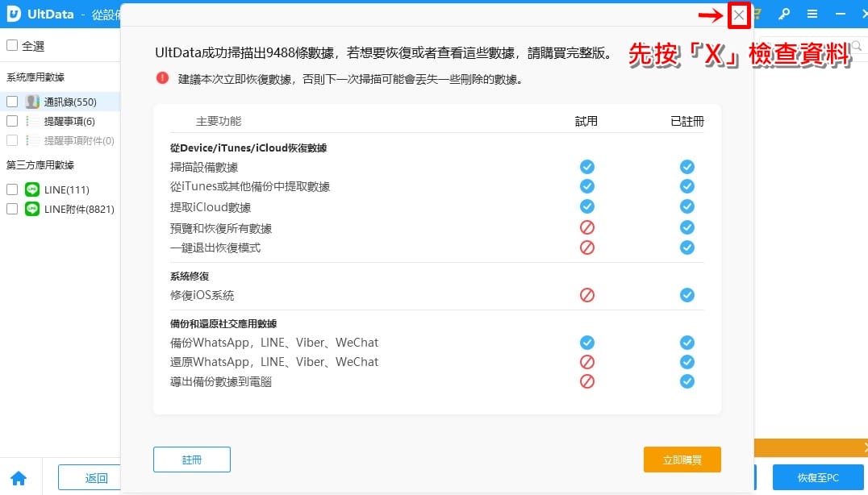Tick the LINE附件(8821) checkbox
The width and height of the screenshot is (868, 495).
coord(12,209)
